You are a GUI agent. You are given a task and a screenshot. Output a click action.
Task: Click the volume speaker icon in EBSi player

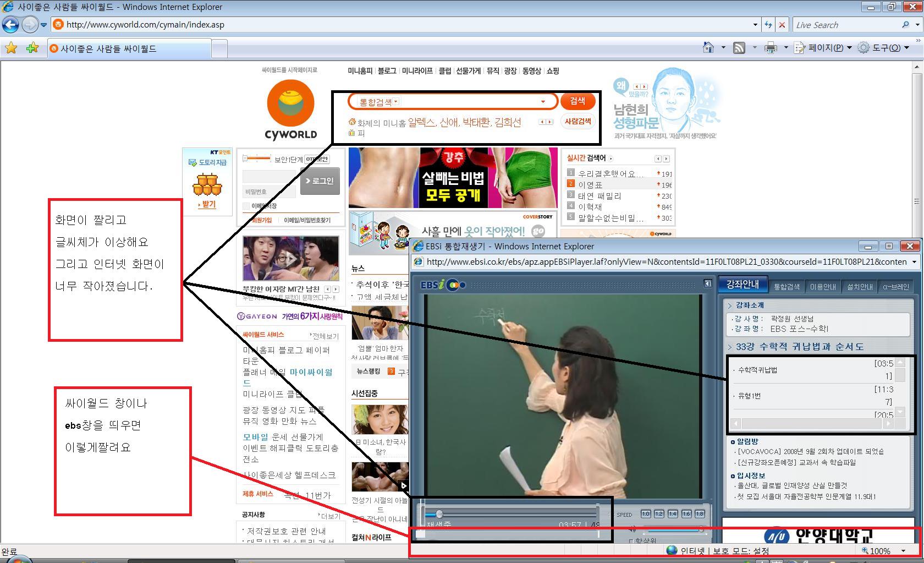tap(632, 529)
